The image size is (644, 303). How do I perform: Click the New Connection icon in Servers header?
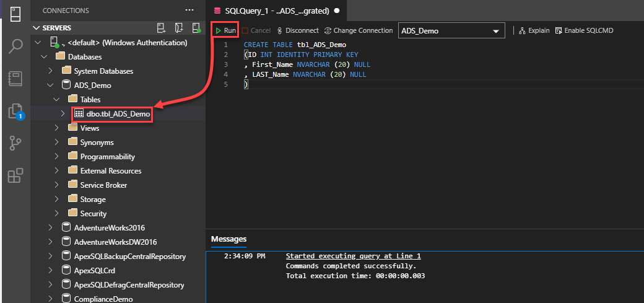[x=161, y=28]
